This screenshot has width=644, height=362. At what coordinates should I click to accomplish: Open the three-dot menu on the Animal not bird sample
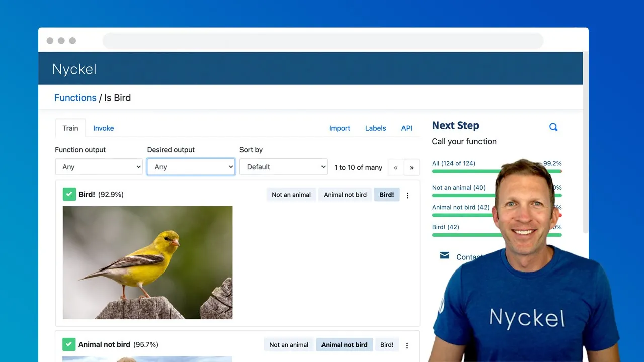coord(407,345)
